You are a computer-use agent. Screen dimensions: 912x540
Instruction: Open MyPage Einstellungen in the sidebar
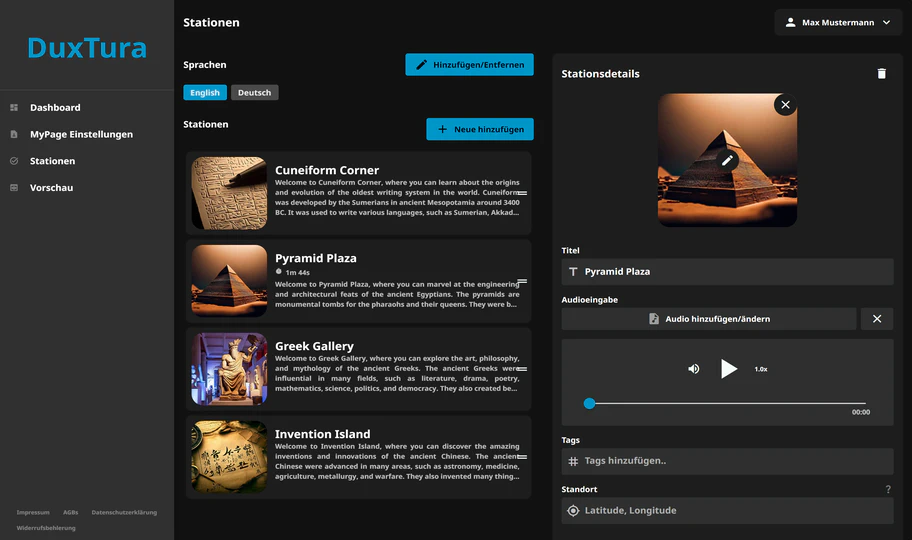(x=81, y=134)
